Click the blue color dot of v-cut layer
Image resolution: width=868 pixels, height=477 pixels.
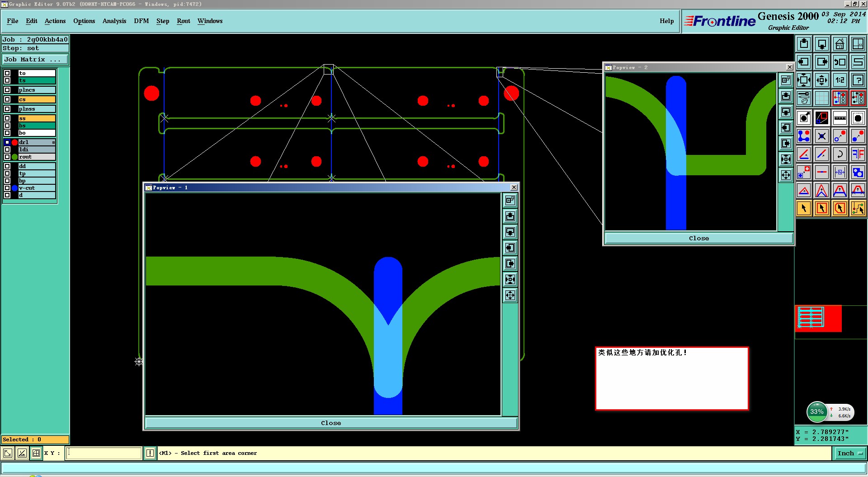(x=14, y=188)
